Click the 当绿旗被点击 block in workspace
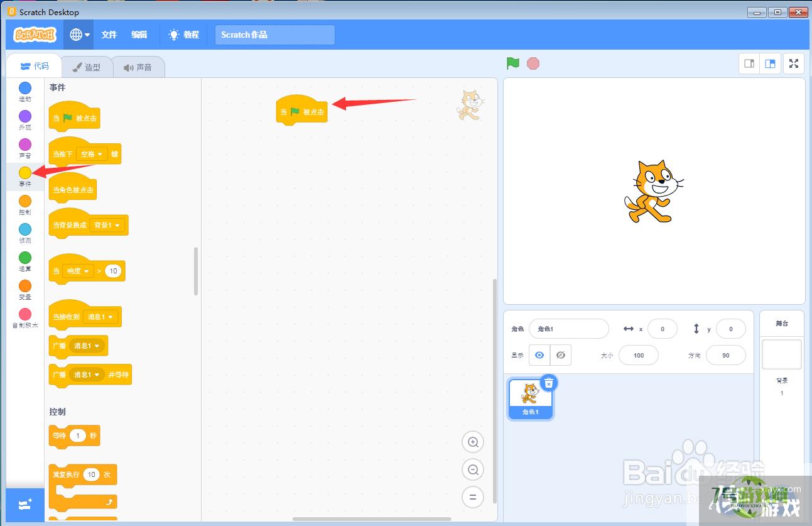Image resolution: width=812 pixels, height=526 pixels. 301,111
